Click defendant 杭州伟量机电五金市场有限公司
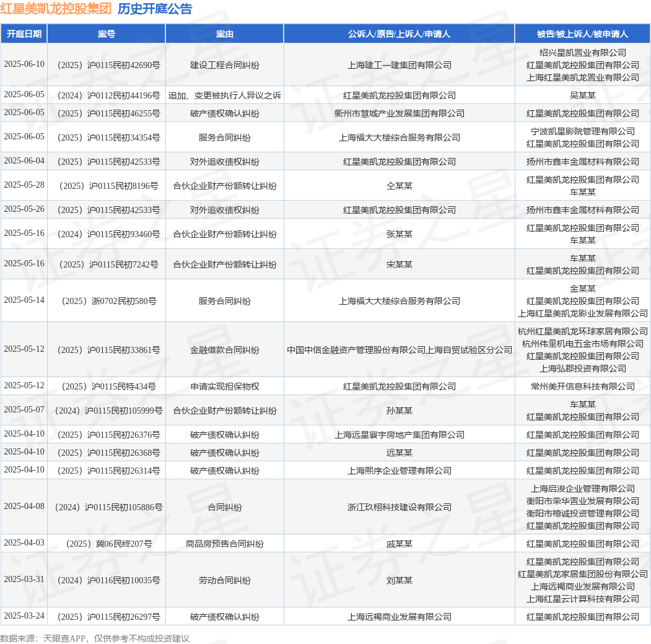 point(582,344)
